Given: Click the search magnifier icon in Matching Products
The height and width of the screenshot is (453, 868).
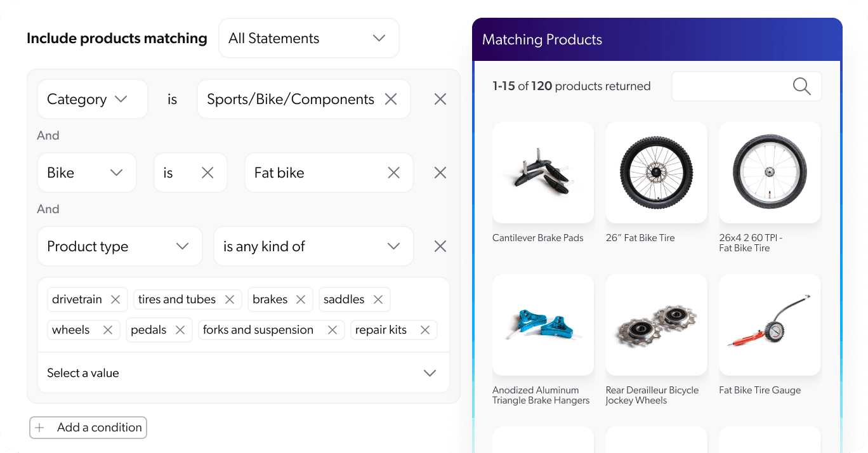Looking at the screenshot, I should [x=801, y=86].
